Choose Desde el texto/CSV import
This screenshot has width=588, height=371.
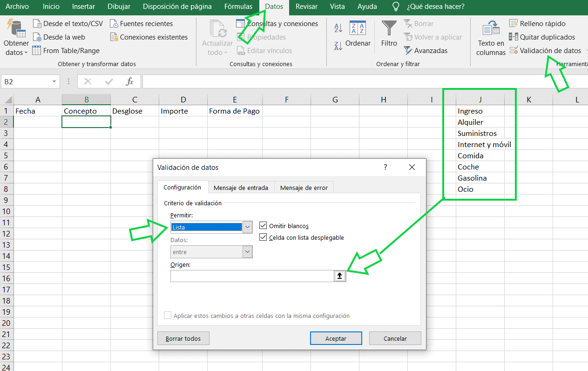[68, 24]
